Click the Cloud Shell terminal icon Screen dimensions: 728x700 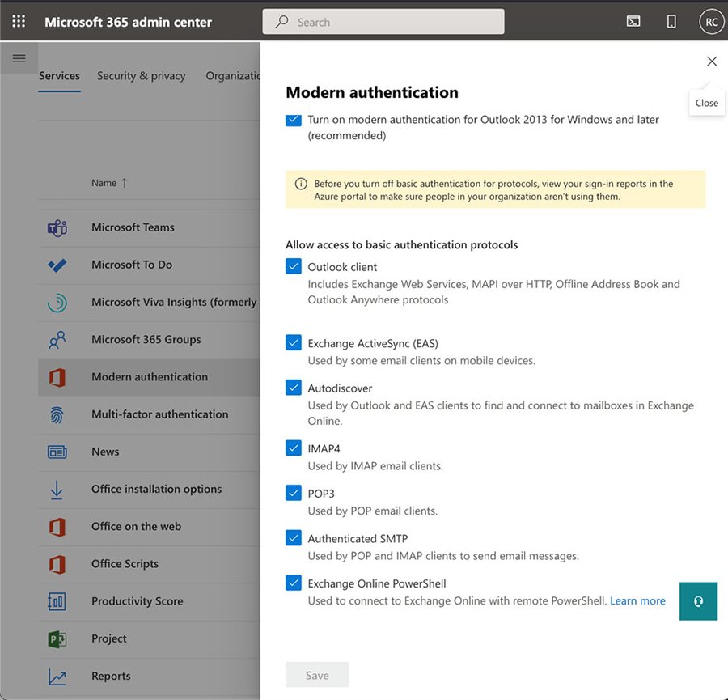(633, 22)
